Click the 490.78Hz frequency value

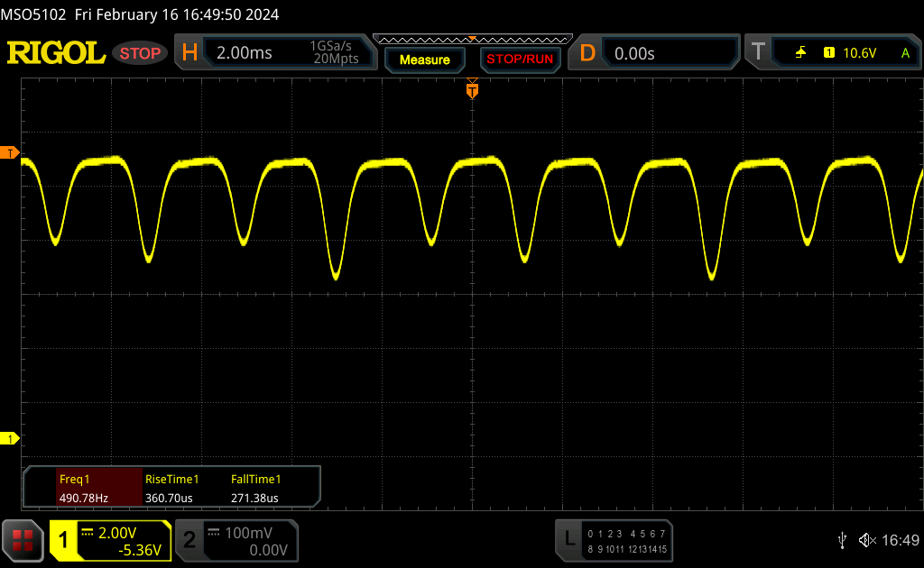pyautogui.click(x=84, y=498)
